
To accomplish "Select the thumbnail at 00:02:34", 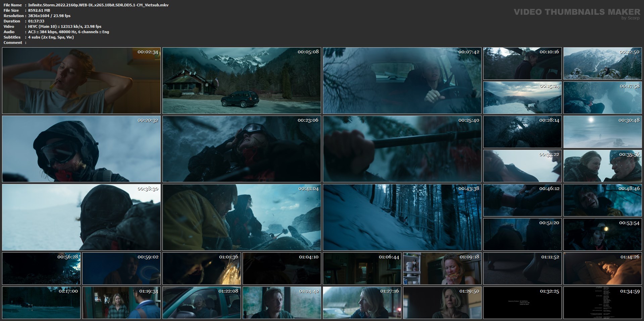I will tap(81, 80).
